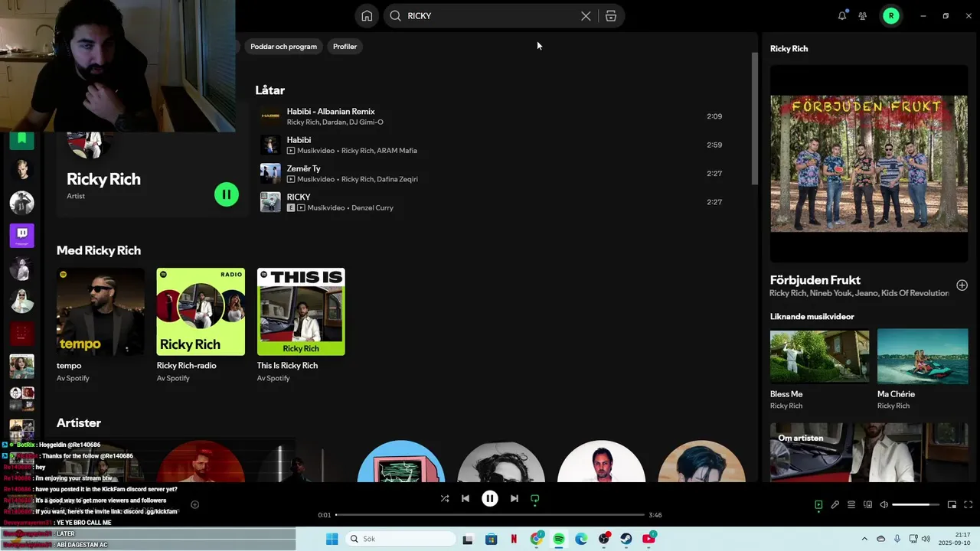Skip to the next track
980x551 pixels.
[x=514, y=498]
